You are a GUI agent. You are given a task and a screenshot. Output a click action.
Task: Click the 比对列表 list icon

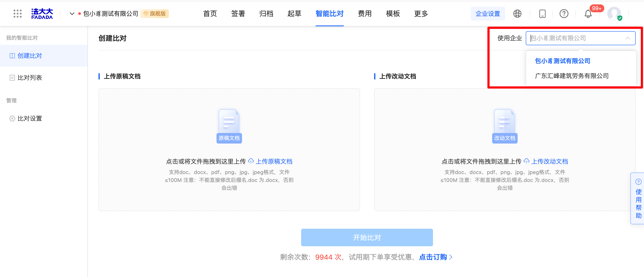(x=12, y=78)
